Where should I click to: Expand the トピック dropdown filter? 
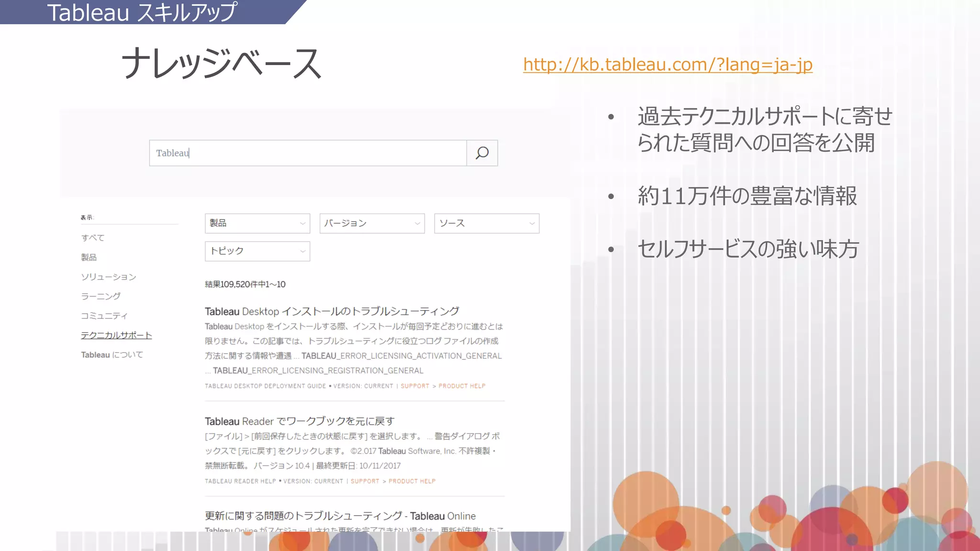pyautogui.click(x=257, y=251)
